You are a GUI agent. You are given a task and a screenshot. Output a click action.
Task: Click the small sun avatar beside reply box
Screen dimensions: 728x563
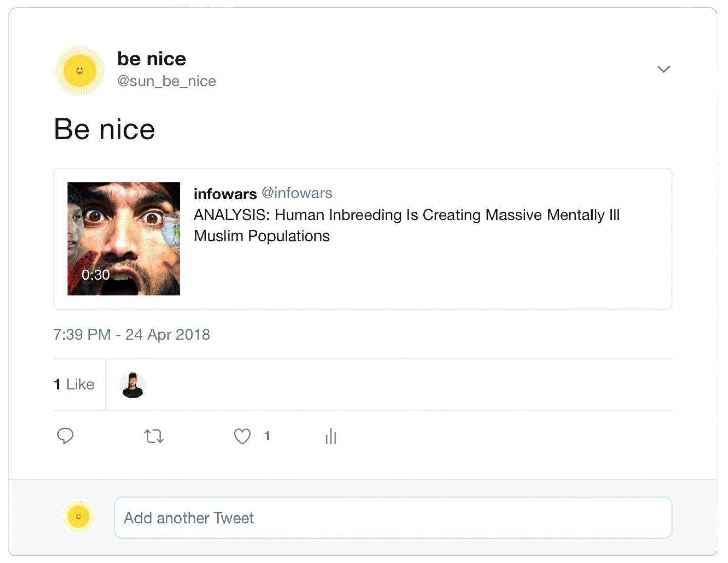[79, 517]
